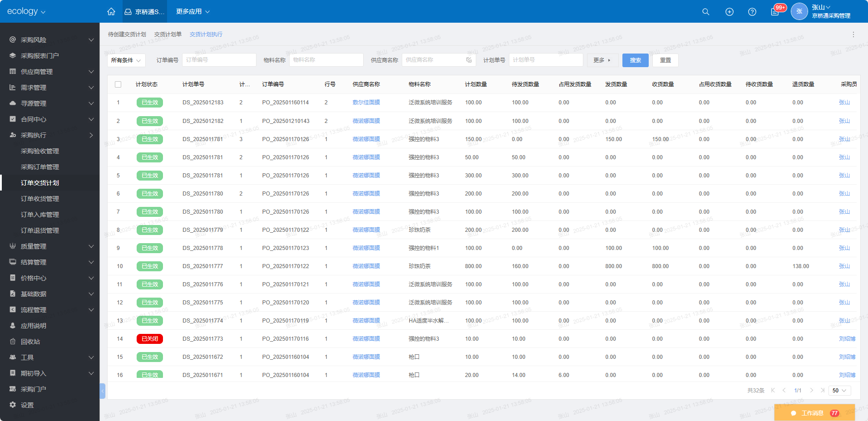Click 质量管理 sidebar icon
The image size is (868, 421).
coord(13,246)
